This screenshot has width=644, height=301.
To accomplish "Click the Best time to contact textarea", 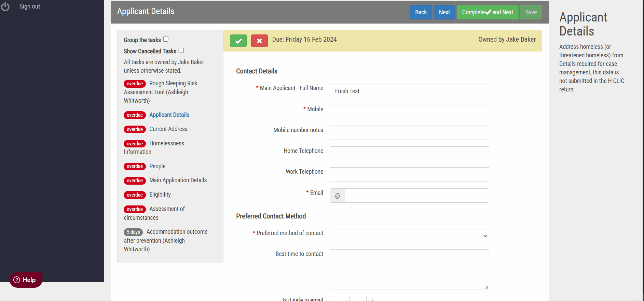I will click(x=409, y=269).
